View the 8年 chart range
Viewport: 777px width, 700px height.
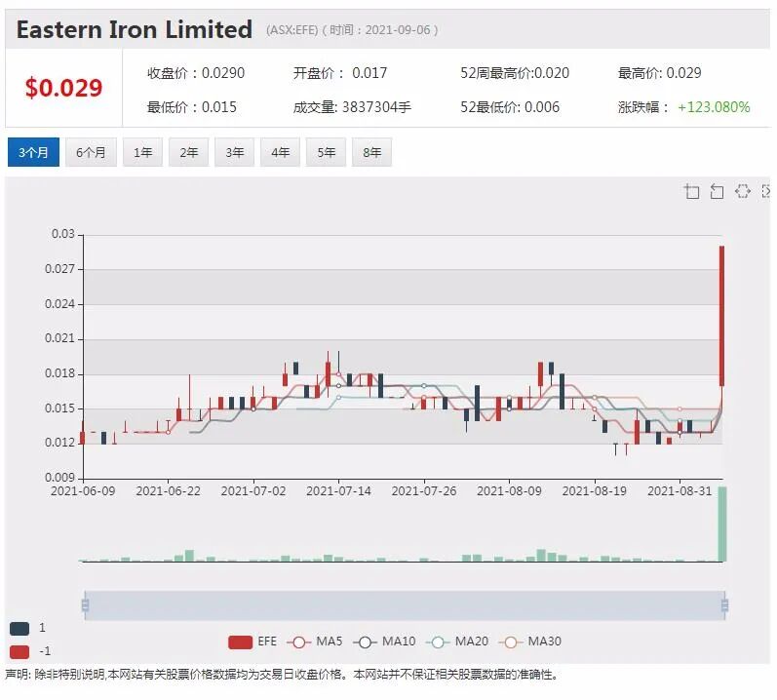point(371,152)
